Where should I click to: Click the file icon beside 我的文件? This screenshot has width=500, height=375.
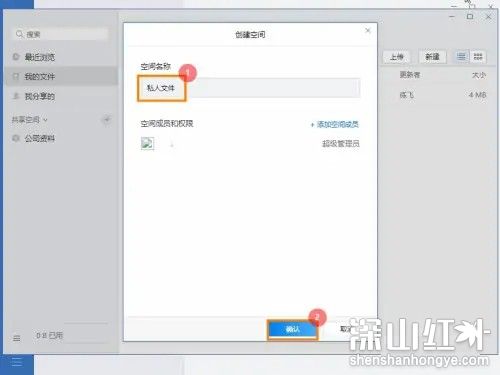tap(16, 77)
